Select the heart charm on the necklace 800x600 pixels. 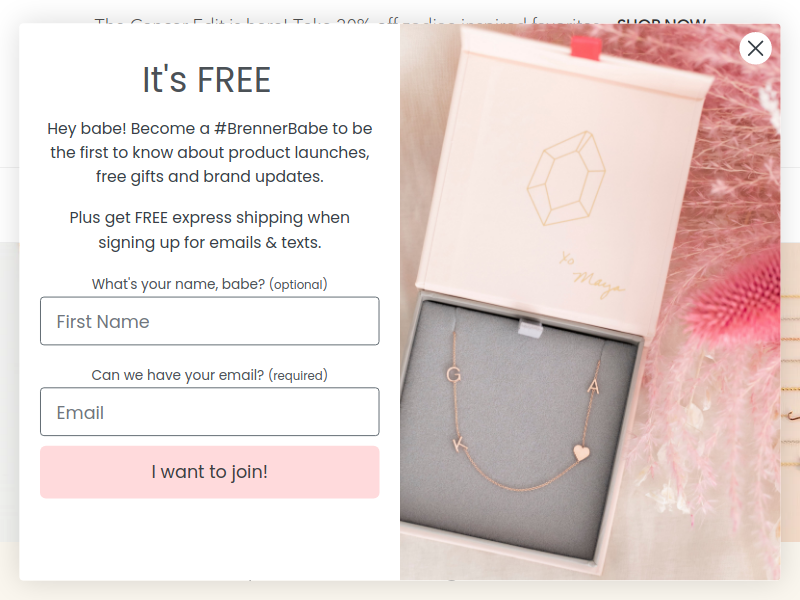[x=581, y=452]
